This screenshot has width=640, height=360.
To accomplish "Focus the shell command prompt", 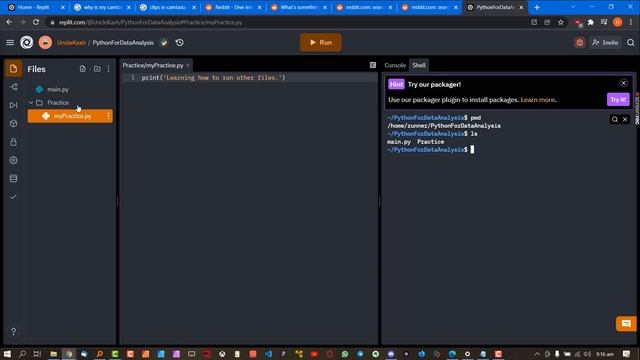I will (472, 150).
